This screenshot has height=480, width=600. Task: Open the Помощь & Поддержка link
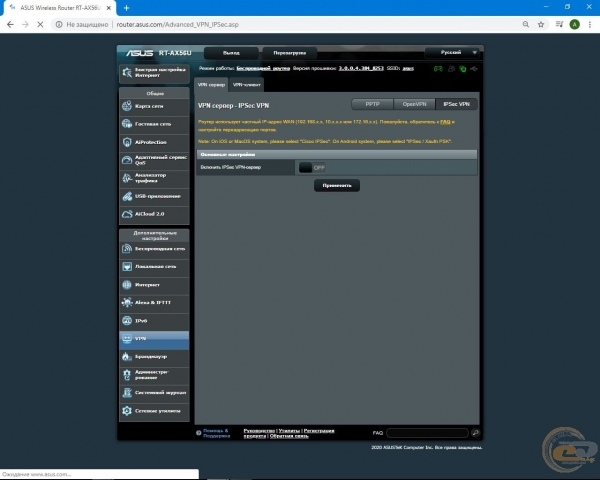217,433
